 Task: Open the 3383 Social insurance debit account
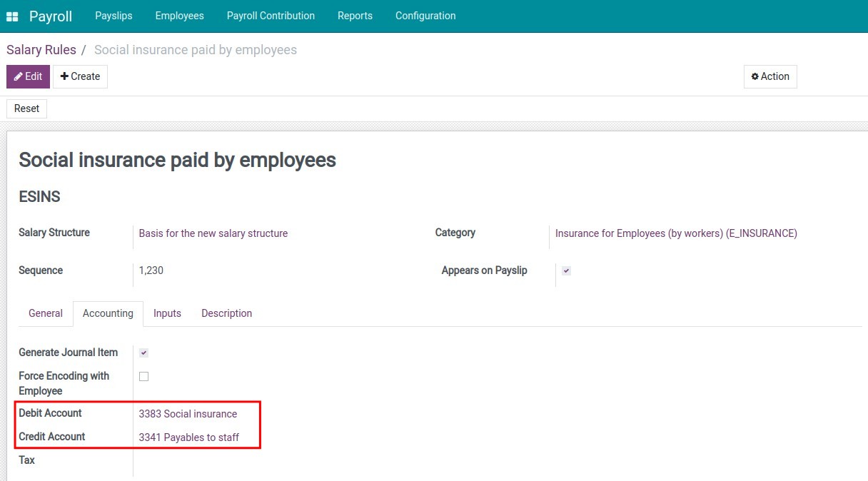click(188, 413)
